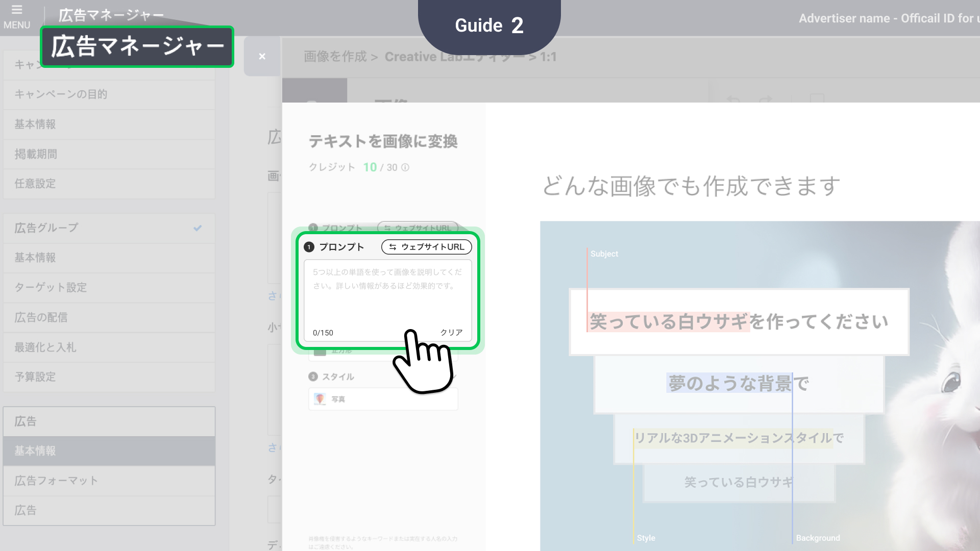Click the balloon photo style thumbnail

(x=320, y=399)
